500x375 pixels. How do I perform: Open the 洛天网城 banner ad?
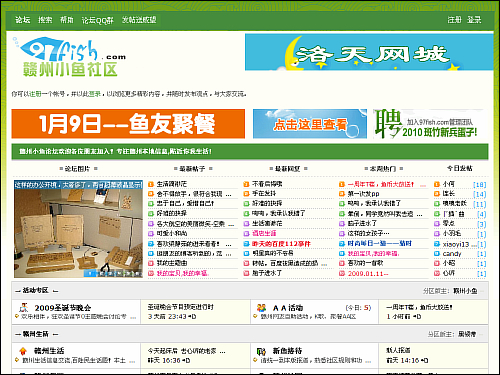369,52
